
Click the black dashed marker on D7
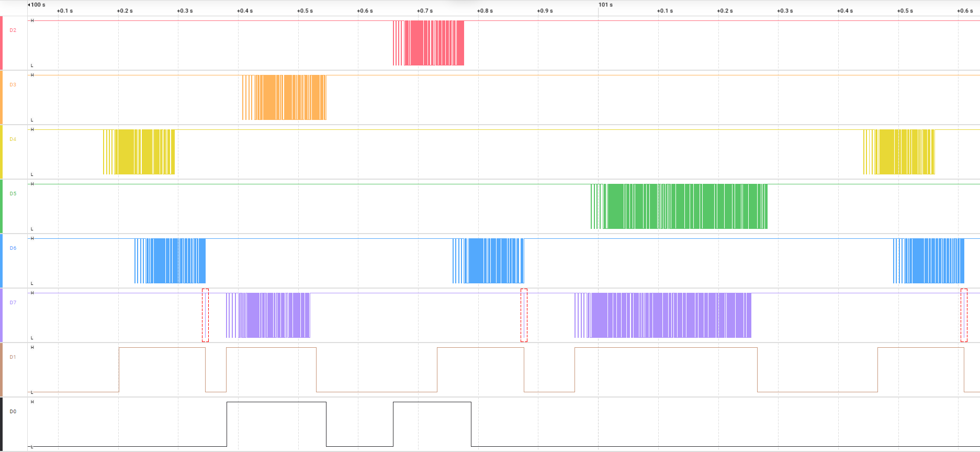click(524, 315)
